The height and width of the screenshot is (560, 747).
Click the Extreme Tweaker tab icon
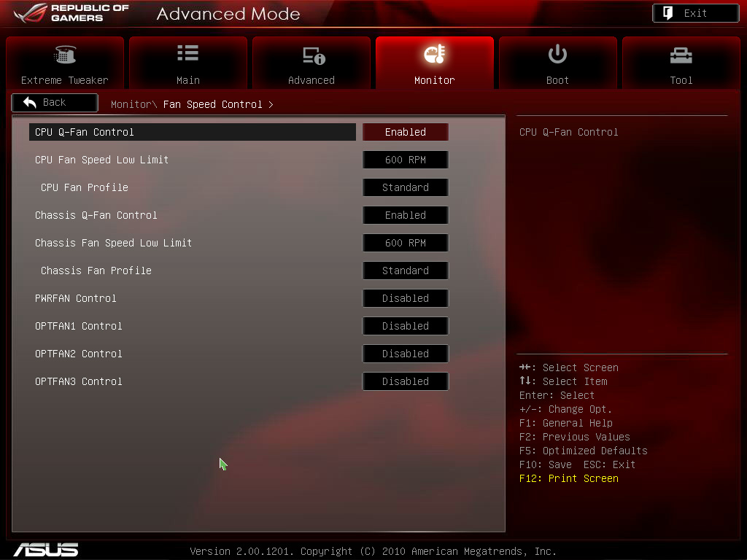pos(64,55)
